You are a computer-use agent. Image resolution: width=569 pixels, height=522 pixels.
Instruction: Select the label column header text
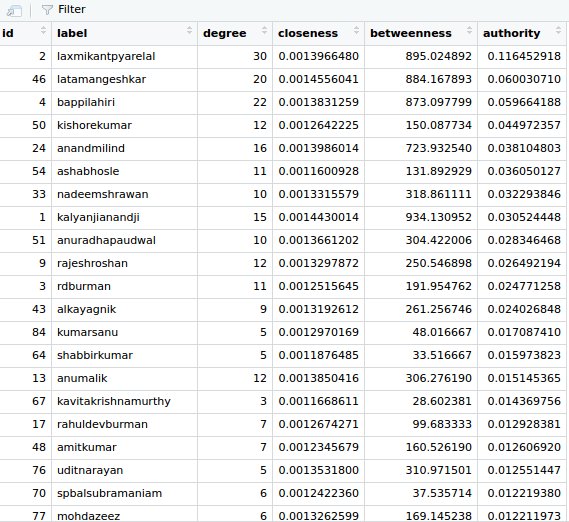click(72, 33)
